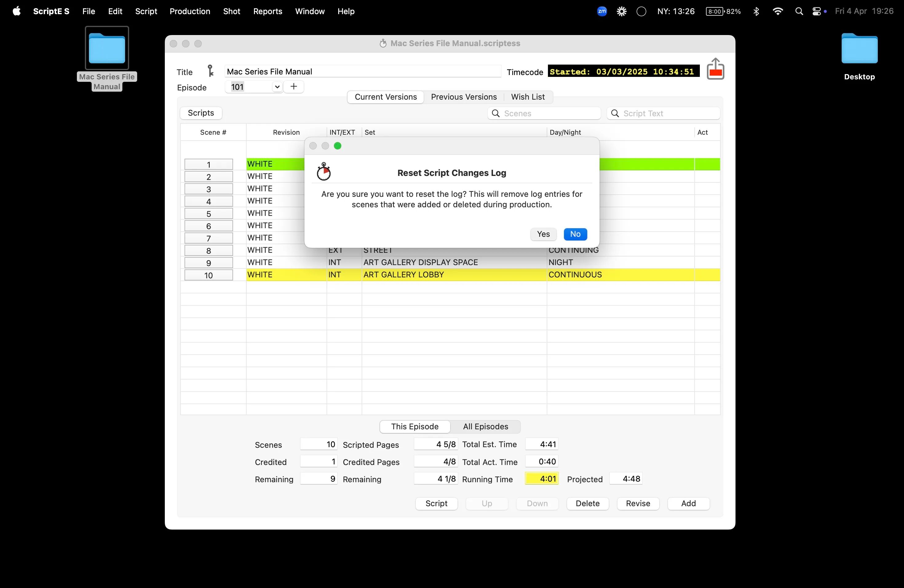This screenshot has height=588, width=904.
Task: Open the Wish List tab
Action: (528, 97)
